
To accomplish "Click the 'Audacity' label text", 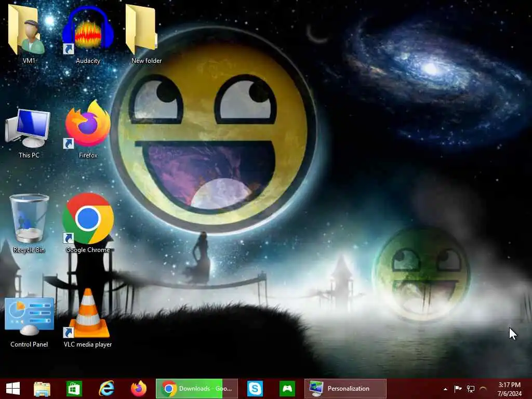I will (x=88, y=61).
